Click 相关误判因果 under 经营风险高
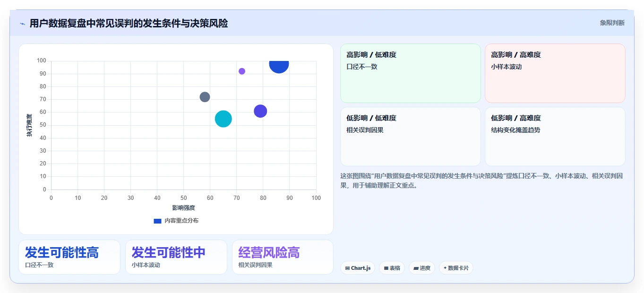 coord(256,265)
